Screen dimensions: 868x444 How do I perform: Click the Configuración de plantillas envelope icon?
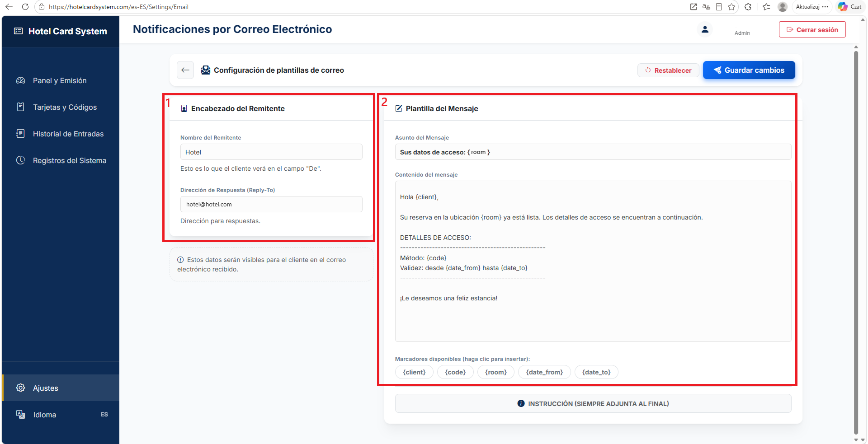pos(206,70)
